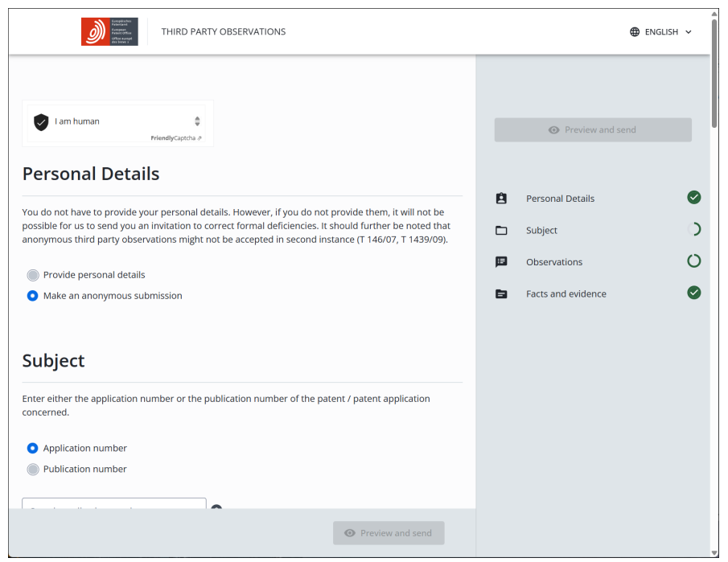Click the globe language icon

(x=635, y=32)
